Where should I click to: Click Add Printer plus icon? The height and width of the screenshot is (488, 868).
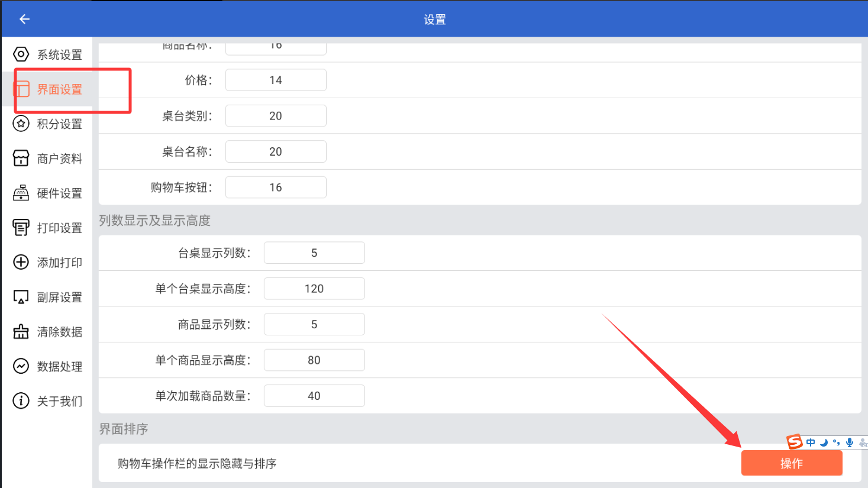coord(21,262)
